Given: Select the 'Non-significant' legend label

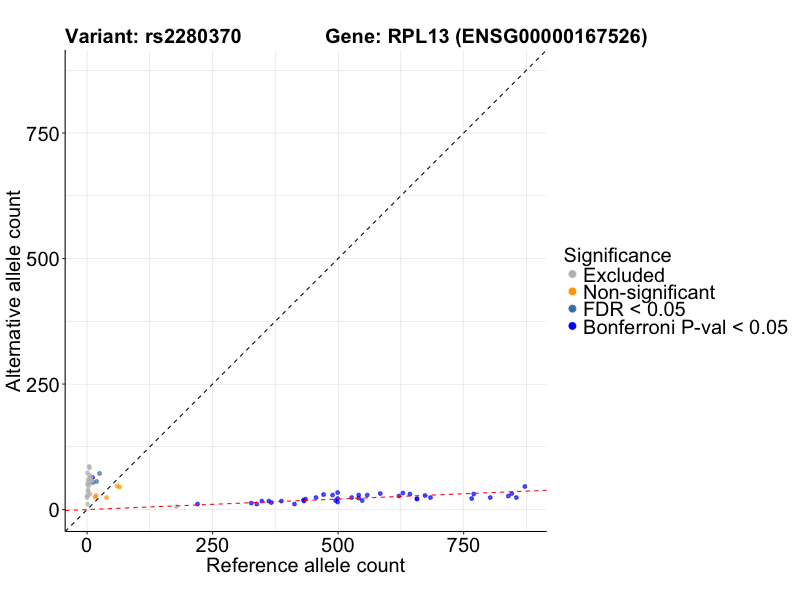Looking at the screenshot, I should [649, 292].
